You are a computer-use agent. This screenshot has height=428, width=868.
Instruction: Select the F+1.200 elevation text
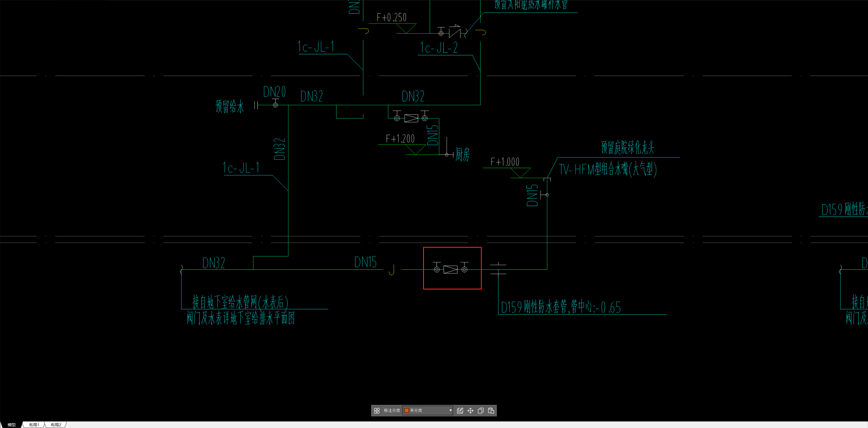[x=400, y=138]
